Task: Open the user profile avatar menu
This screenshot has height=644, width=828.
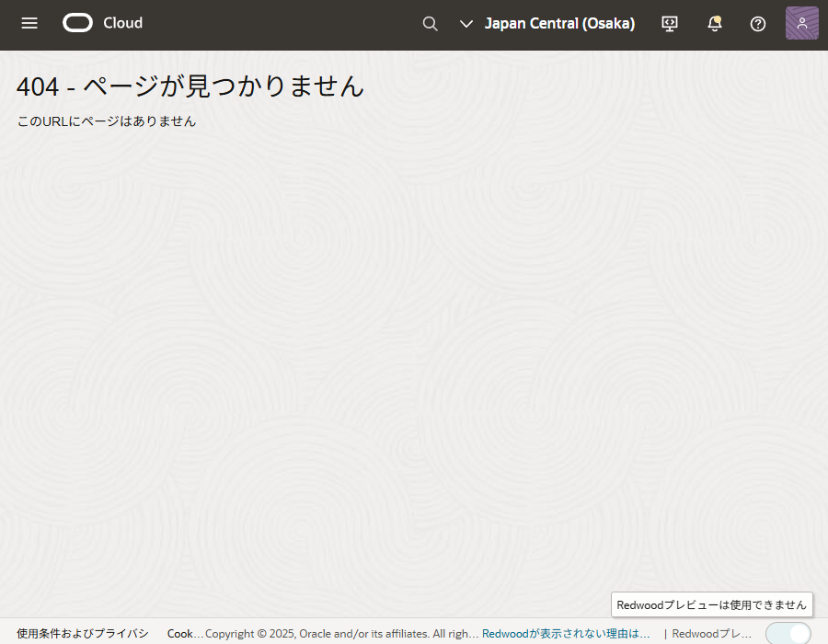Action: 802,23
